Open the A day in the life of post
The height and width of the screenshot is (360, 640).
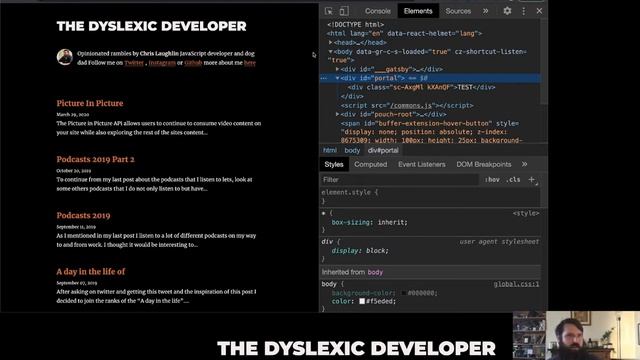(x=91, y=271)
